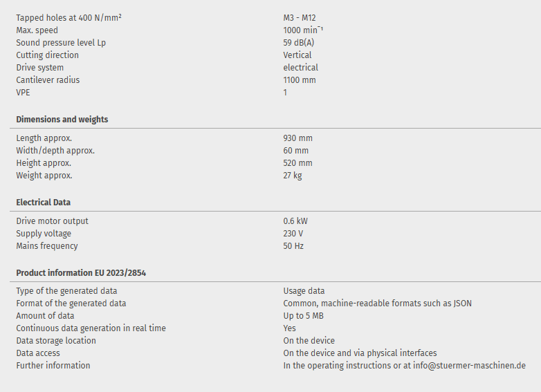Click the "230 V" supply voltage value
Image resolution: width=541 pixels, height=392 pixels.
[x=293, y=234]
